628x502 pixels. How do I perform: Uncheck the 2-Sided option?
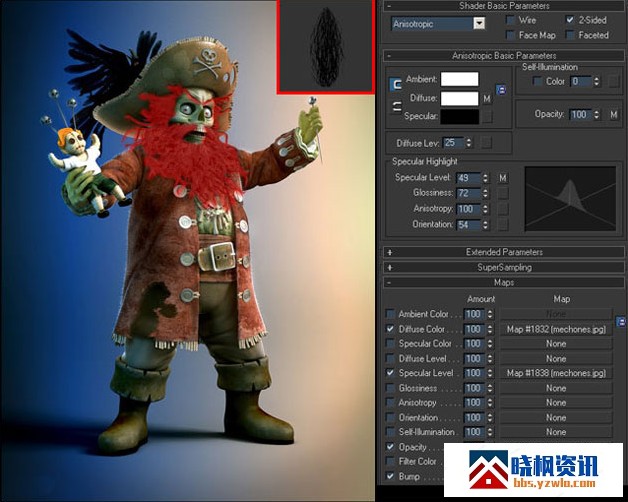point(570,20)
